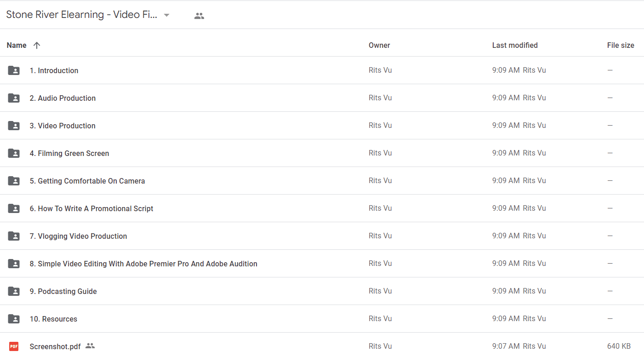
Task: Click the shared folder icon for 1. Introduction
Action: 14,70
